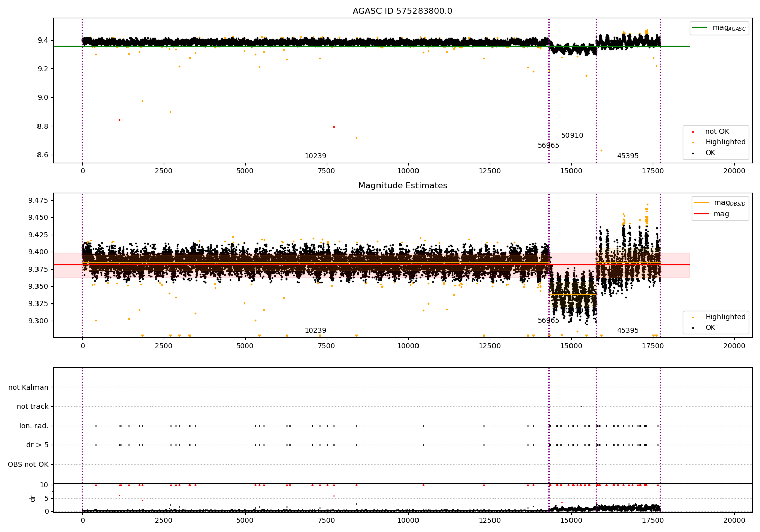
Task: Click 'not OK' in top panel legend
Action: click(716, 132)
